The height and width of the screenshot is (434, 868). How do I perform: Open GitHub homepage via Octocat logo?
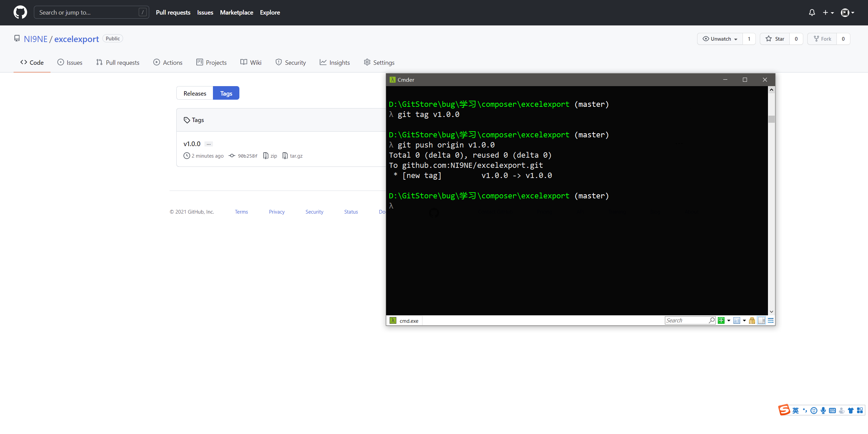pos(20,13)
